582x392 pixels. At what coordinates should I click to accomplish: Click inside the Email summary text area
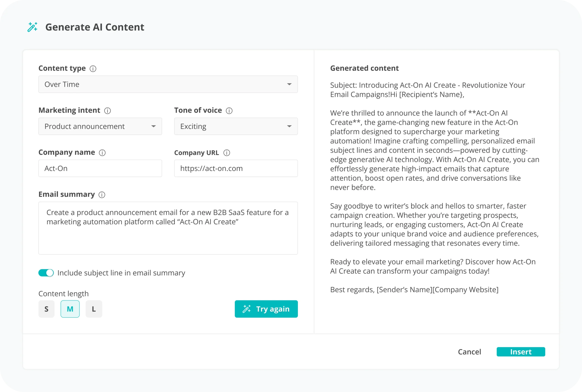tap(168, 235)
